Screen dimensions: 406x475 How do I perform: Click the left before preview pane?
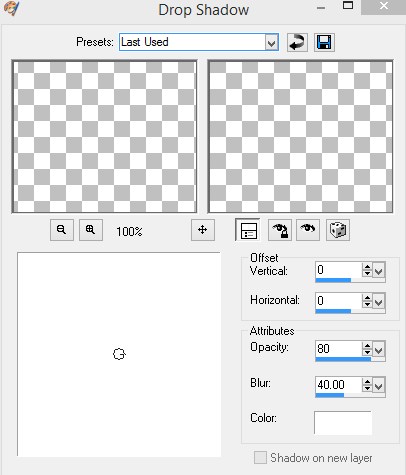[x=104, y=137]
